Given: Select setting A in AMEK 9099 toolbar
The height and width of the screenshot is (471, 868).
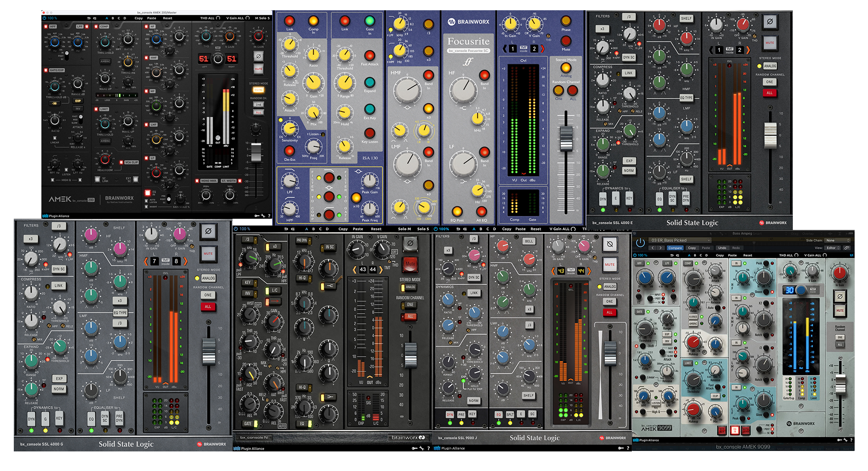Looking at the screenshot, I should click(689, 255).
